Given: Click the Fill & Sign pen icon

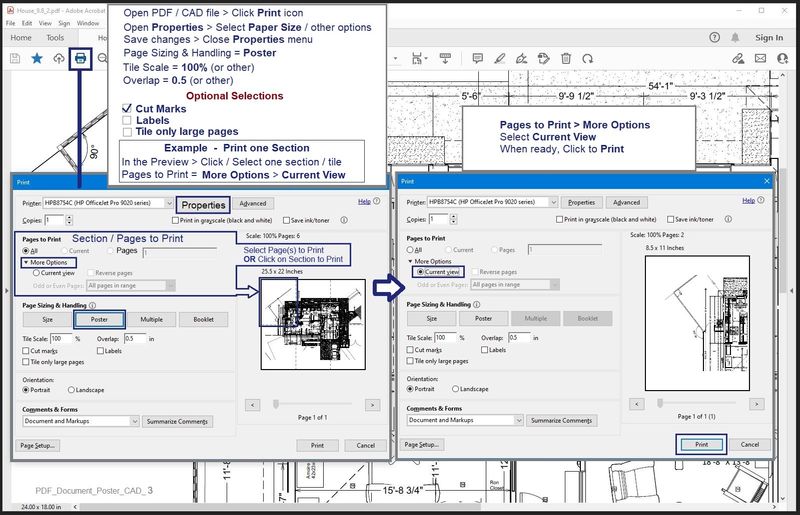Looking at the screenshot, I should 521,59.
